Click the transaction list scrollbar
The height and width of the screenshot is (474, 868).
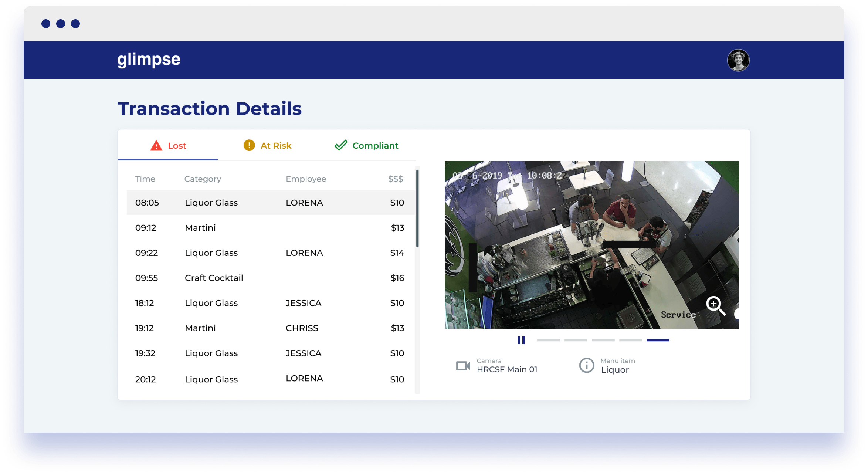(417, 208)
